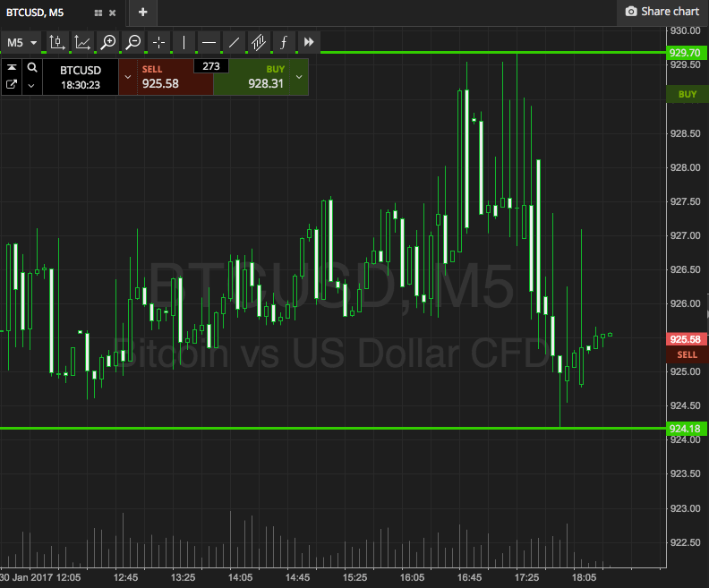Select the horizontal line drawing tool

pyautogui.click(x=209, y=42)
